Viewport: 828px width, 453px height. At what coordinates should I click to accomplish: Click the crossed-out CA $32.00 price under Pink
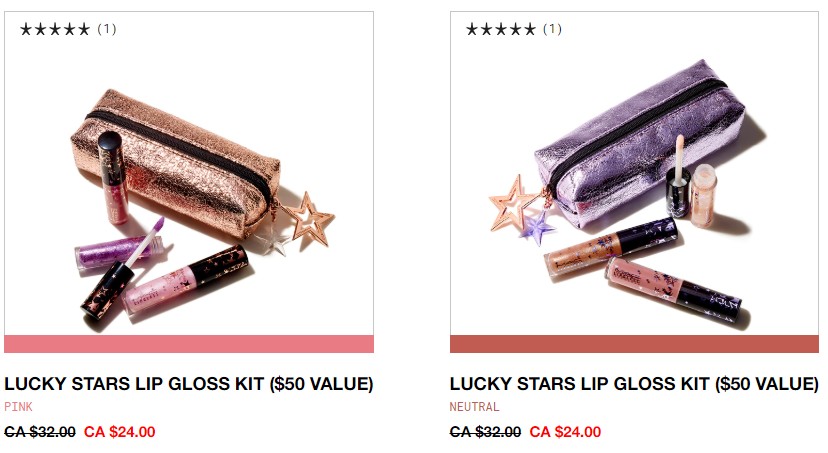(x=40, y=432)
